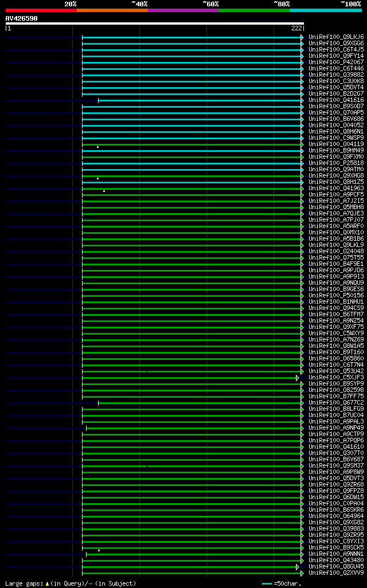
Task: Click label UniRef100_A9PJD6
Action: [x=336, y=271]
